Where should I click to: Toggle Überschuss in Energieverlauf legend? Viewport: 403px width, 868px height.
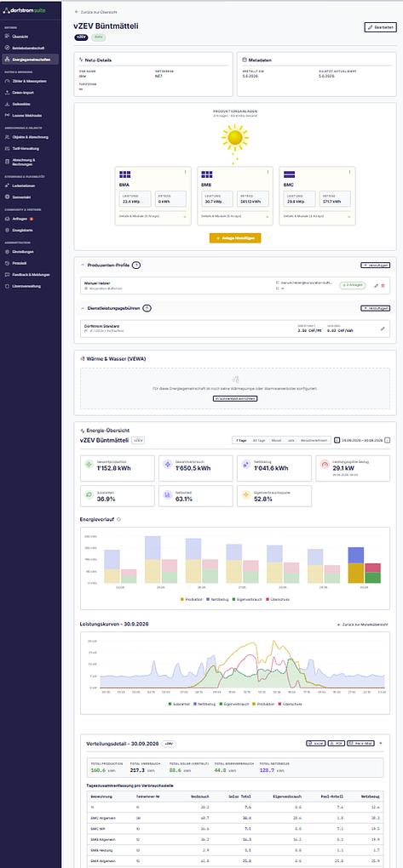[x=277, y=599]
